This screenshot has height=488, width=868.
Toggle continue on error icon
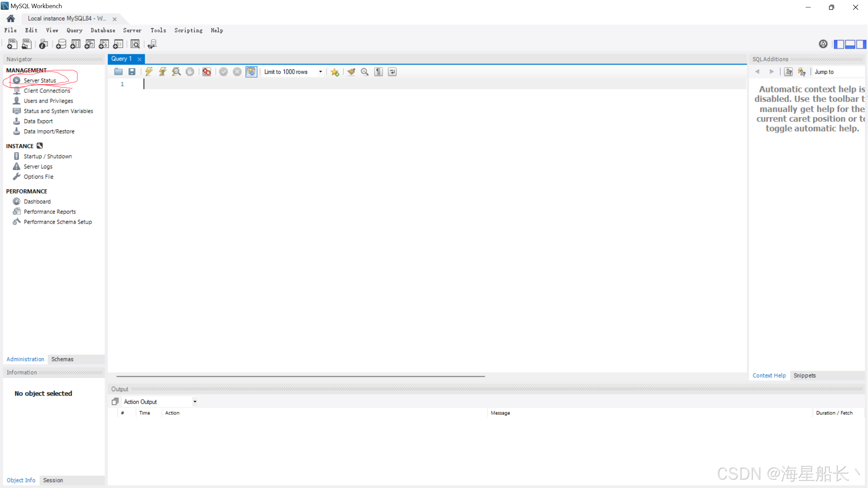click(x=206, y=72)
